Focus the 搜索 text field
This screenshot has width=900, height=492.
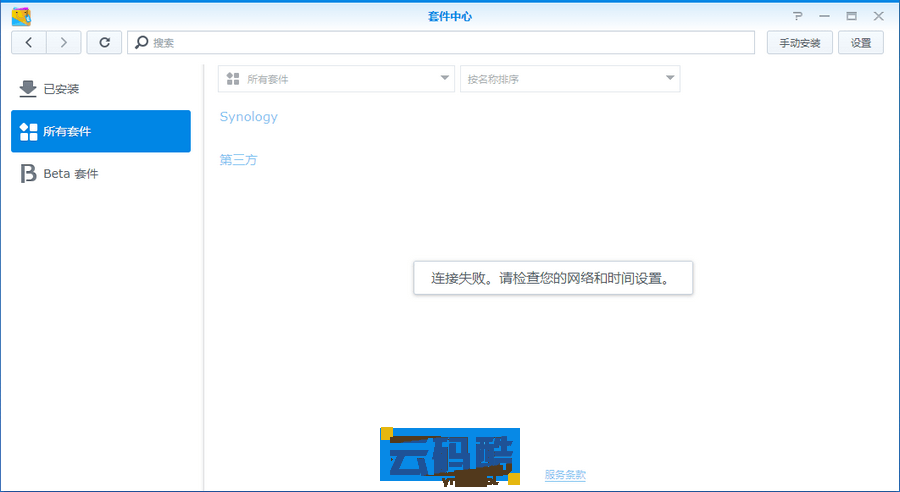(x=450, y=42)
